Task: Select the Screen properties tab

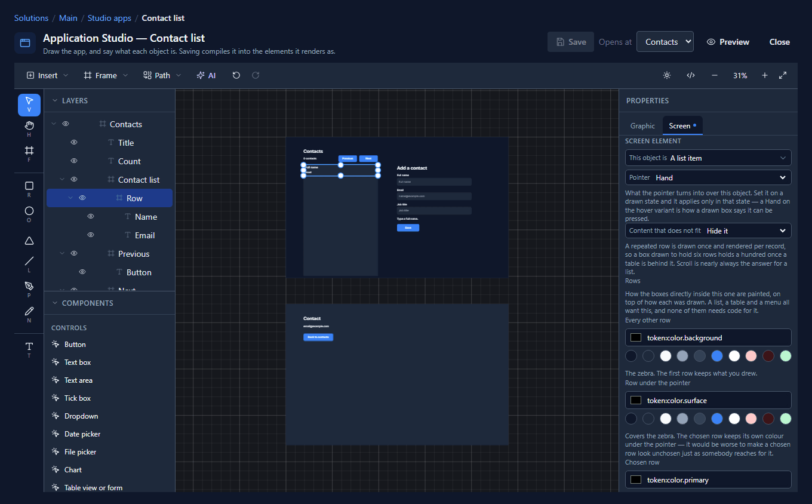Action: coord(682,126)
